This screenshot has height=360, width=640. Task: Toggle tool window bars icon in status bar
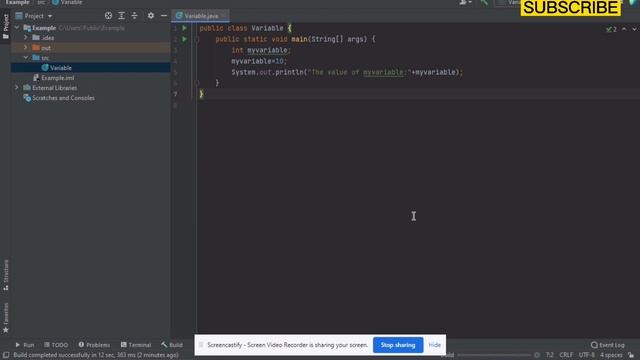(6, 355)
